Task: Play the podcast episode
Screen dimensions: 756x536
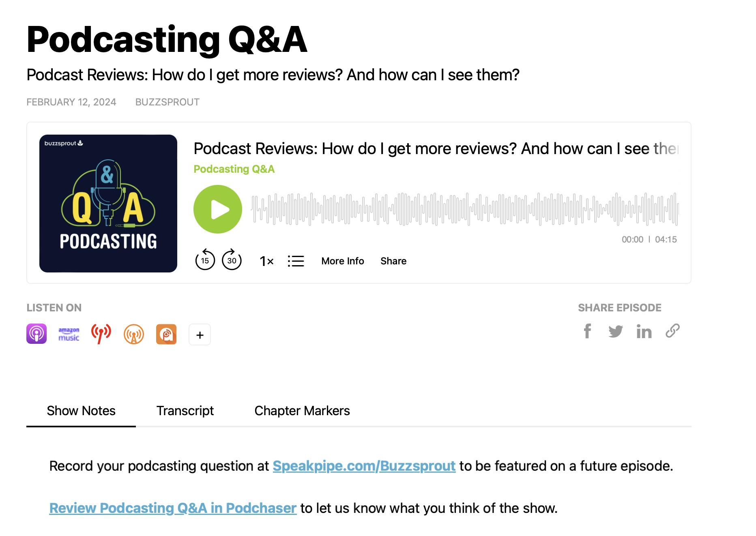Action: 218,208
